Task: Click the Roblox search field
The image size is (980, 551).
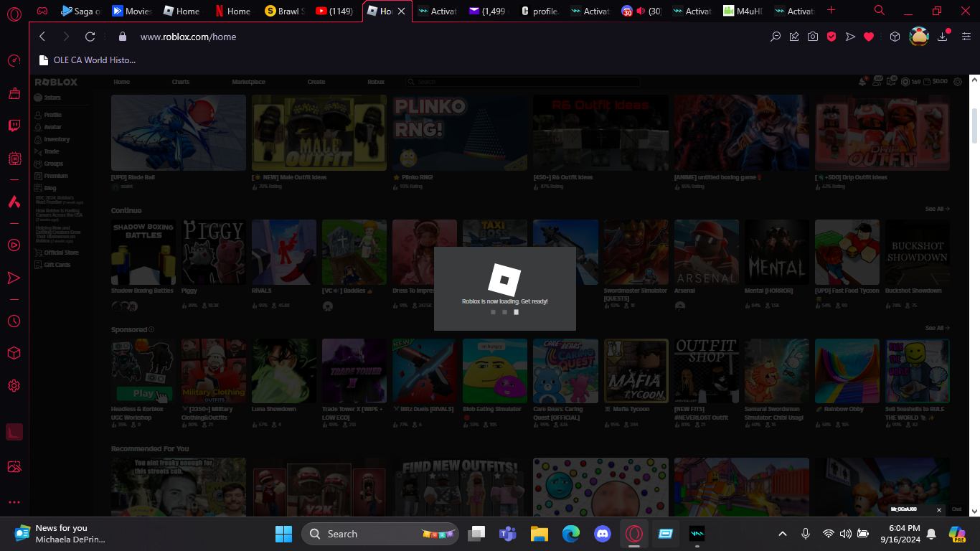Action: (522, 82)
